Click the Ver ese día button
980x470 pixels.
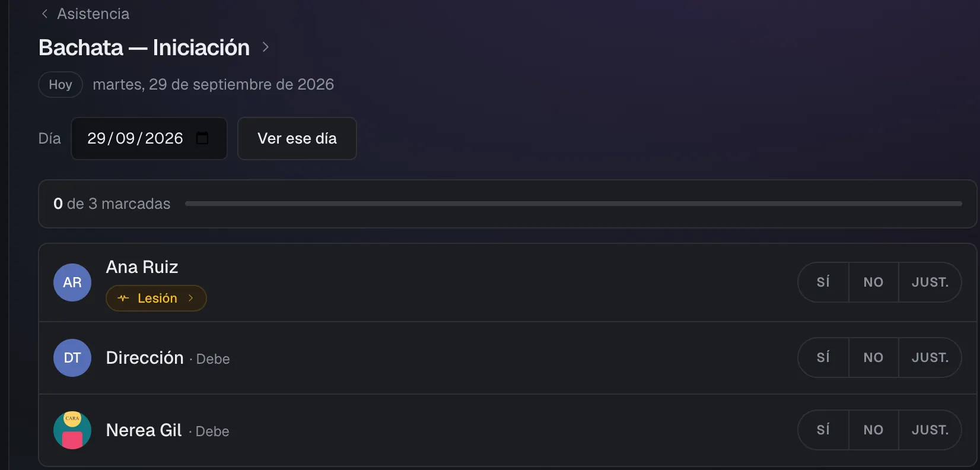click(297, 138)
